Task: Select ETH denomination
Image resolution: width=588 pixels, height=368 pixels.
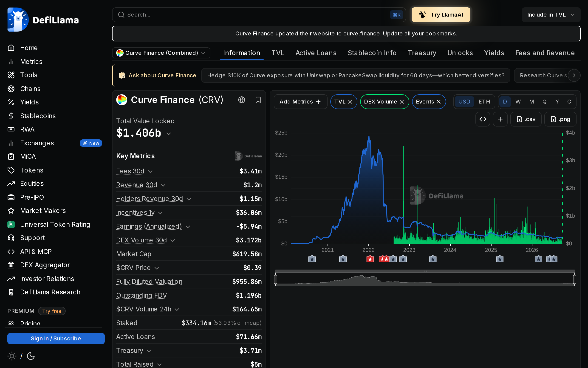Action: click(484, 102)
